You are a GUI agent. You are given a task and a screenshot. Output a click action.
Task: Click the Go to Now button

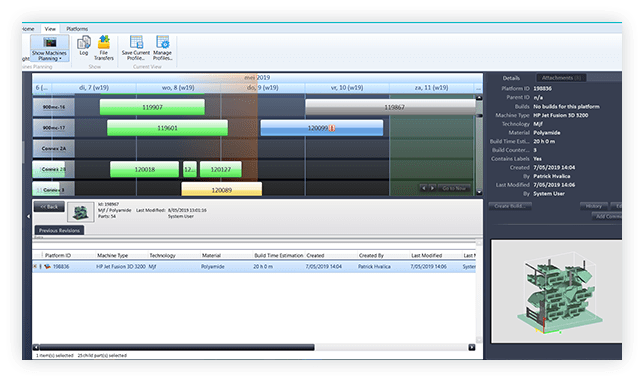tap(454, 188)
